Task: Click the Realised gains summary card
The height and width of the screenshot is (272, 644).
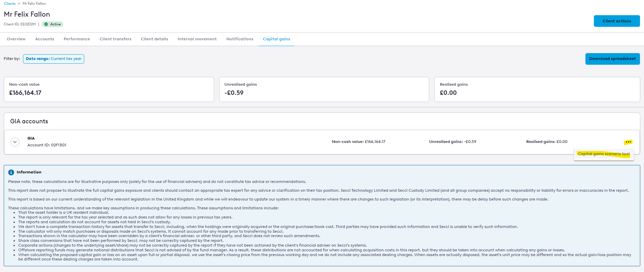Action: click(x=537, y=89)
